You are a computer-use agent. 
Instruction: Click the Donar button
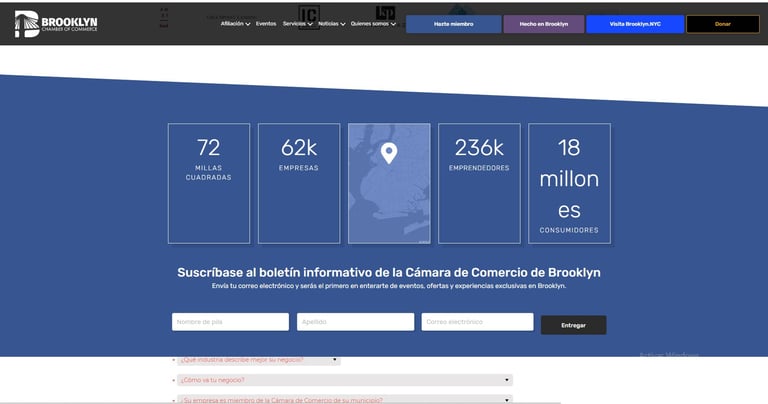click(x=723, y=24)
